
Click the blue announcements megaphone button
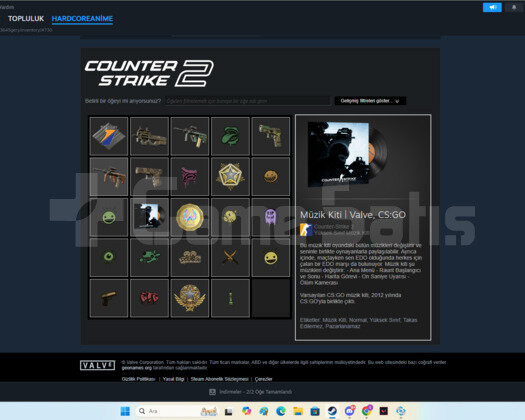coord(492,7)
